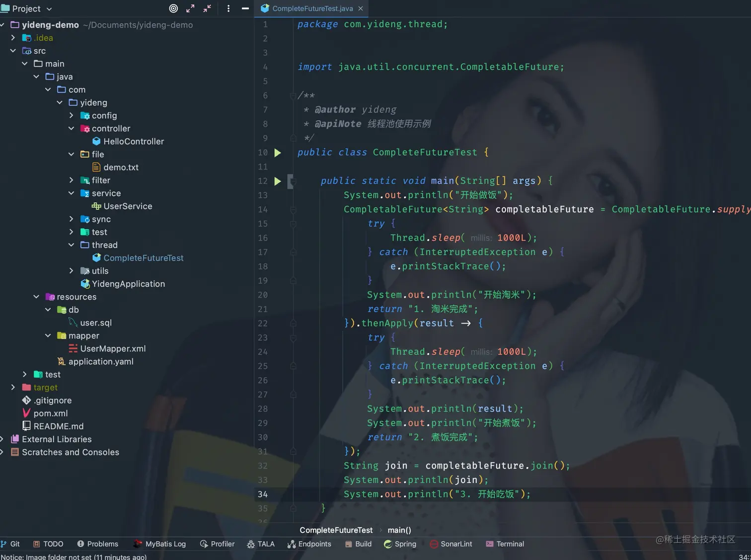The height and width of the screenshot is (560, 751).
Task: Collapse the controller package
Action: (x=71, y=128)
